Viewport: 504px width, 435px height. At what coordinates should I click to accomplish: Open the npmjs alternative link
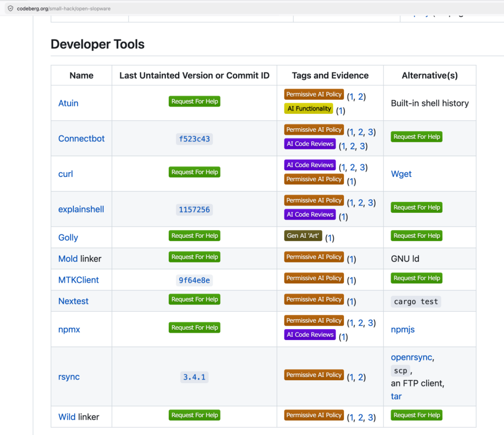coord(403,329)
